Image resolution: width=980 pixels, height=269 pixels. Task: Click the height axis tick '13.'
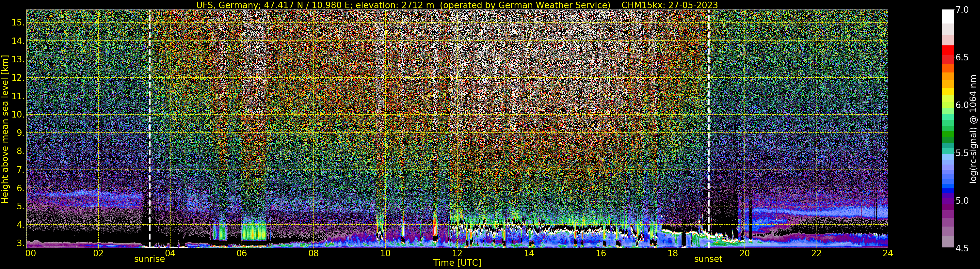tap(18, 59)
